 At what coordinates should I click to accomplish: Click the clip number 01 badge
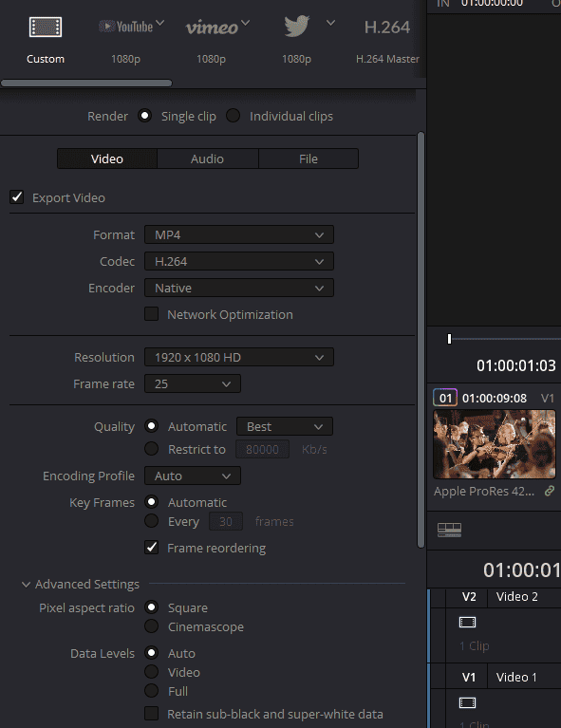[x=445, y=398]
